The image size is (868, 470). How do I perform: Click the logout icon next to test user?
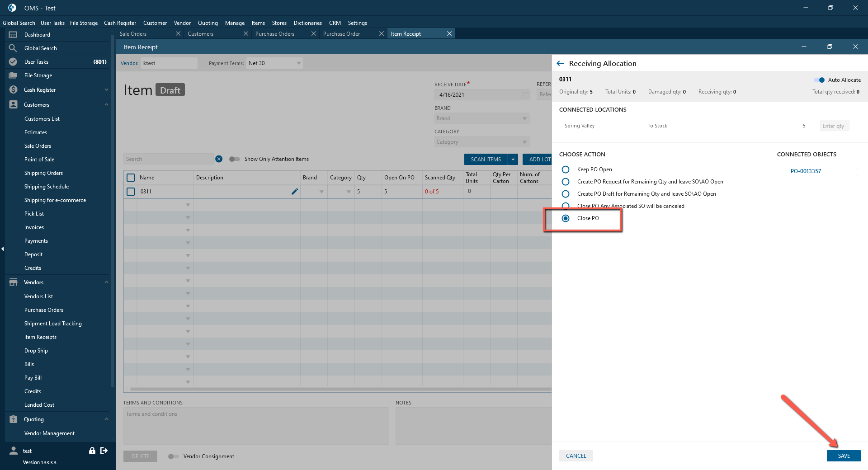(x=104, y=451)
